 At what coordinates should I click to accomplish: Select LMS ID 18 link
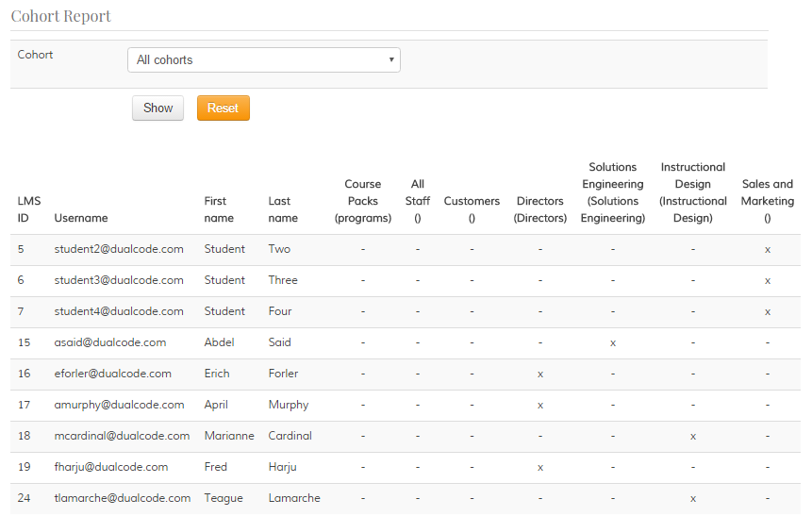click(24, 436)
